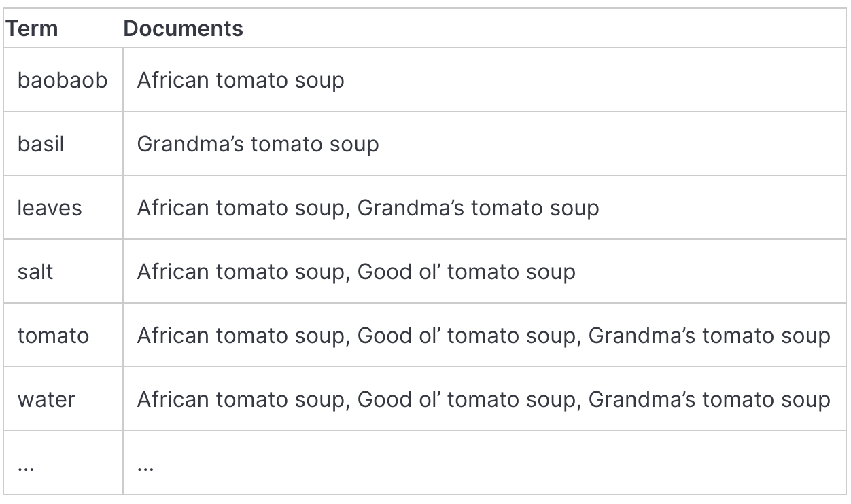Click the ellipsis in the Documents column
This screenshot has height=504, width=851.
[145, 466]
